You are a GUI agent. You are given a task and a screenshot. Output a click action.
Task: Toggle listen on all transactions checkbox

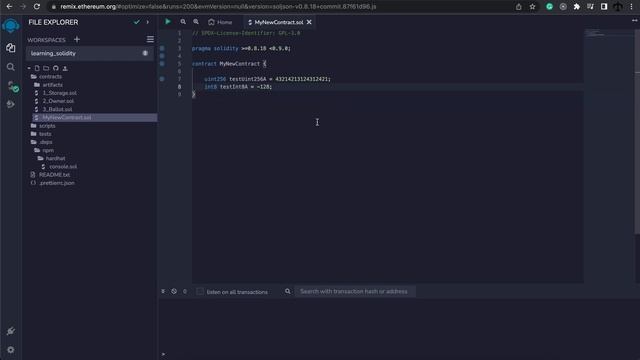tap(200, 291)
